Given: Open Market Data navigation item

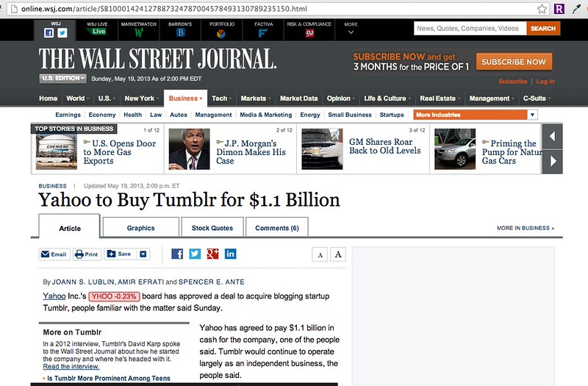Looking at the screenshot, I should click(x=299, y=99).
